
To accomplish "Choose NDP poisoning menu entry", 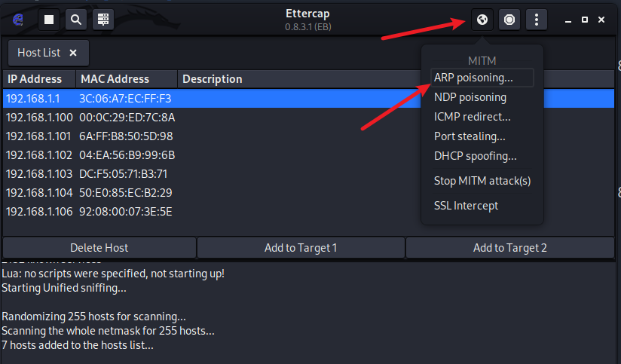I will coord(470,97).
